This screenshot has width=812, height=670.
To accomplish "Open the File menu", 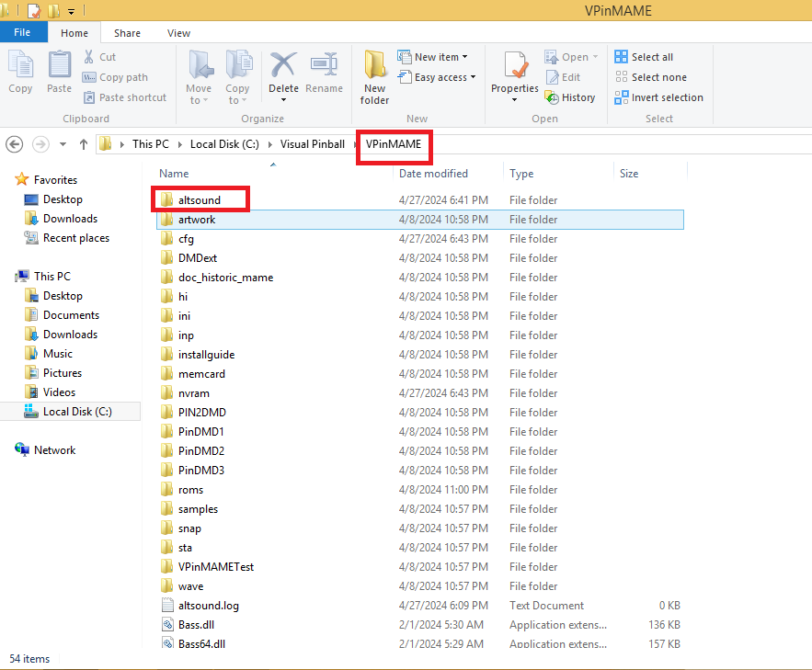I will (x=22, y=32).
